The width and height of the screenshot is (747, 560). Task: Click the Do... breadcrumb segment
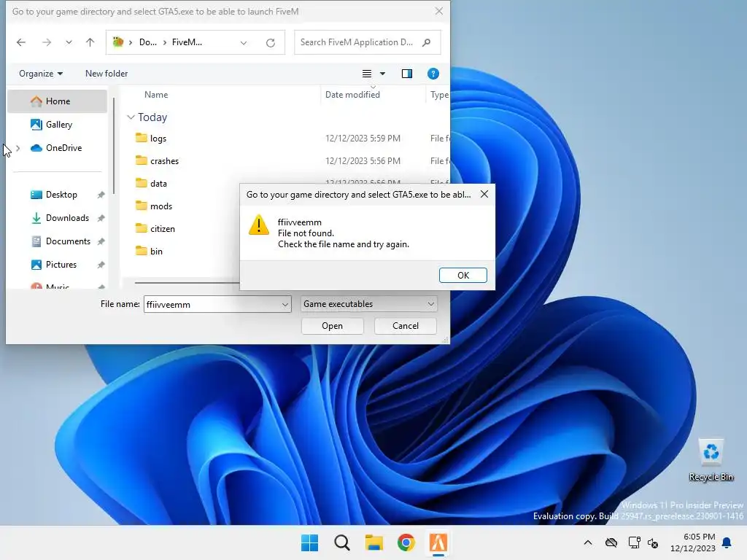[x=147, y=42]
